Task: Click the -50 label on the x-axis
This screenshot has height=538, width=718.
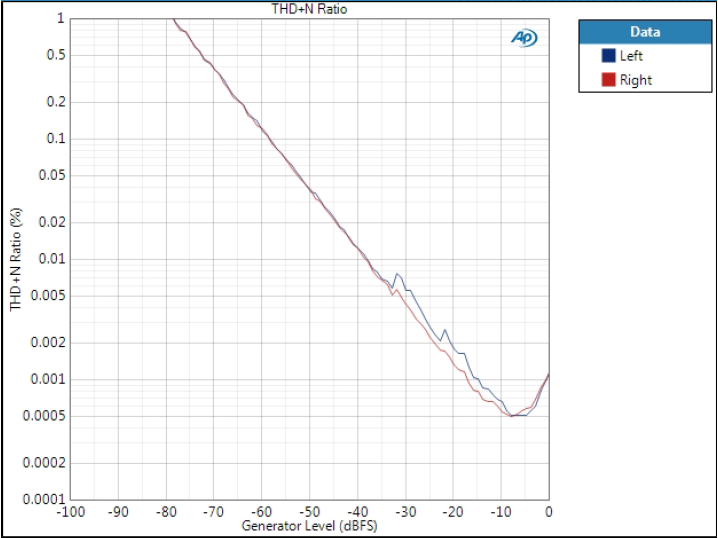Action: tap(310, 511)
